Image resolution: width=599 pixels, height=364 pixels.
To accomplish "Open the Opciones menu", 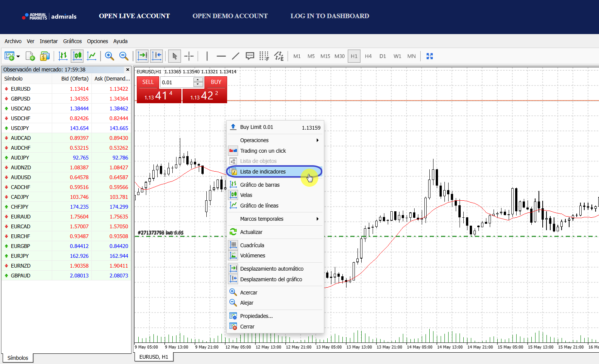I will coord(98,41).
